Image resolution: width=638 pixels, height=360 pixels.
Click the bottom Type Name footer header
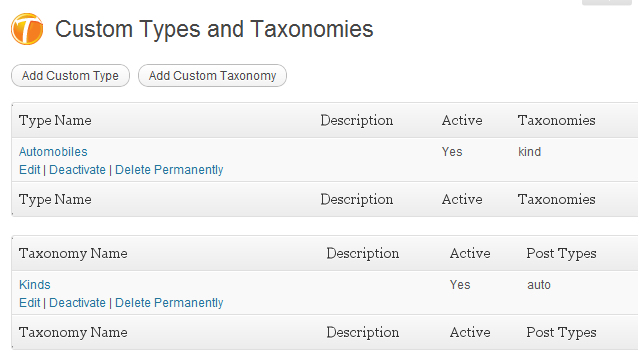coord(55,200)
